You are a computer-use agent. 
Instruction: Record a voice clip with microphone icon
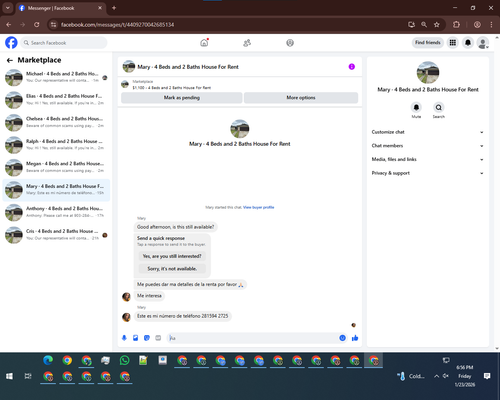tap(124, 338)
